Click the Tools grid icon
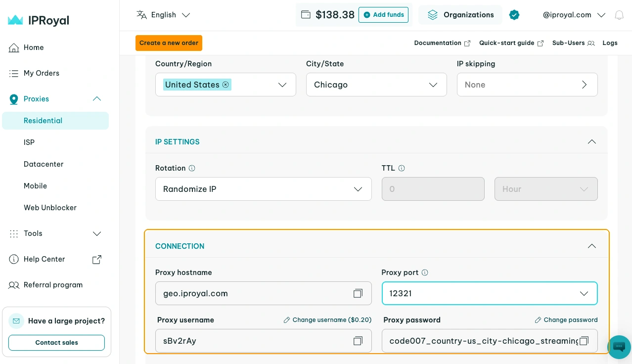The height and width of the screenshot is (364, 632). (14, 233)
